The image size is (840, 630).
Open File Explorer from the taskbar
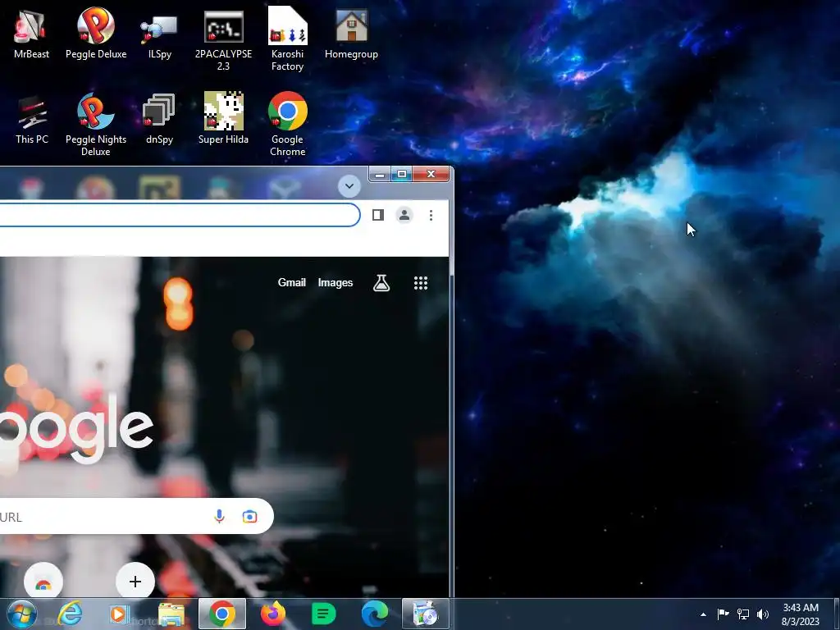171,614
